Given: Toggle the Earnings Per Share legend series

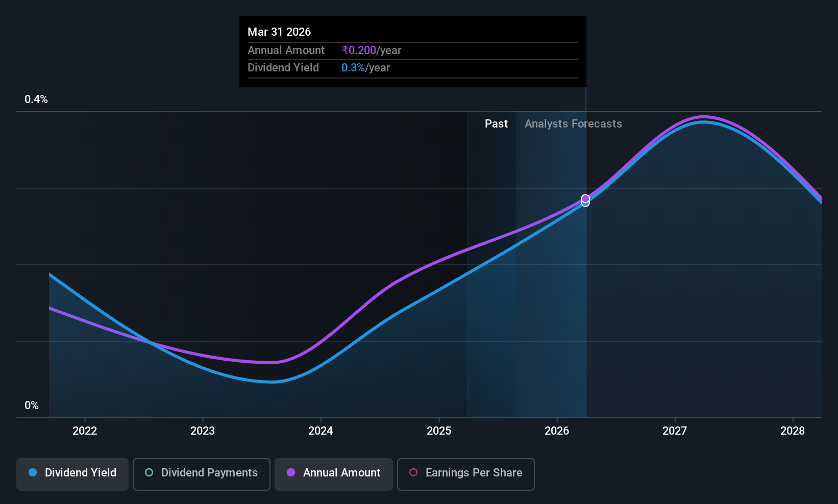Looking at the screenshot, I should (466, 474).
